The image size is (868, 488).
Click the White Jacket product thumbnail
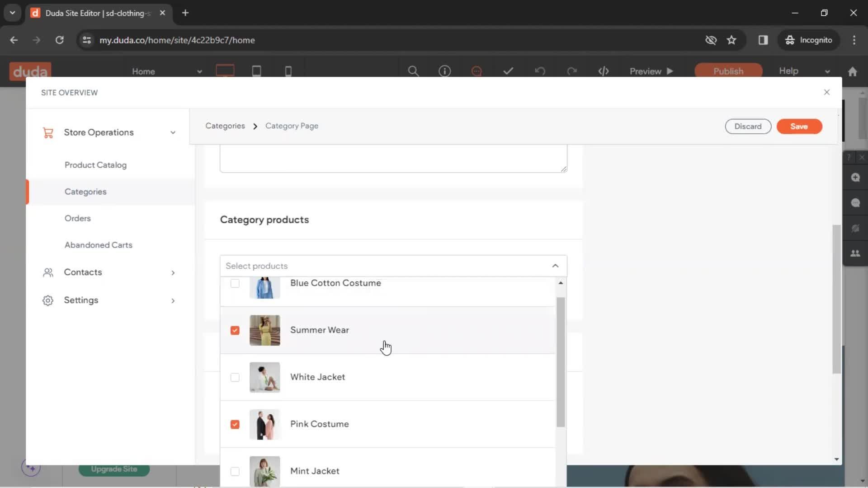[x=264, y=377]
